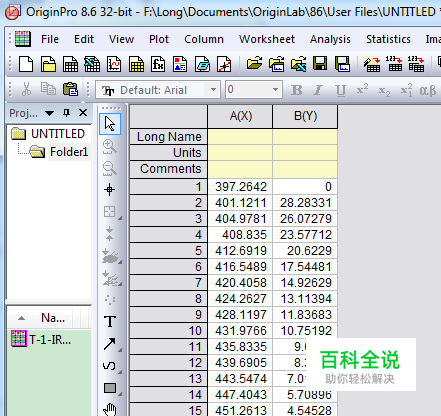The height and width of the screenshot is (416, 441).
Task: Create a new Excel workbook
Action: click(x=92, y=64)
